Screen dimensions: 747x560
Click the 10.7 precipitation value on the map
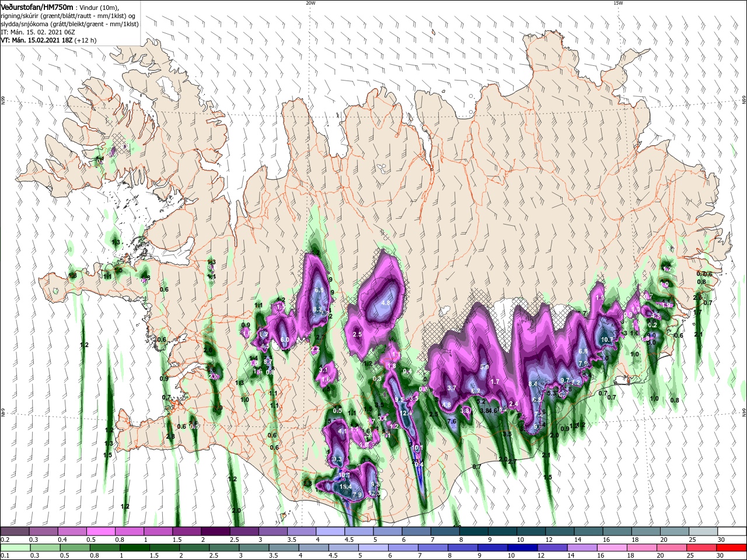click(x=607, y=339)
